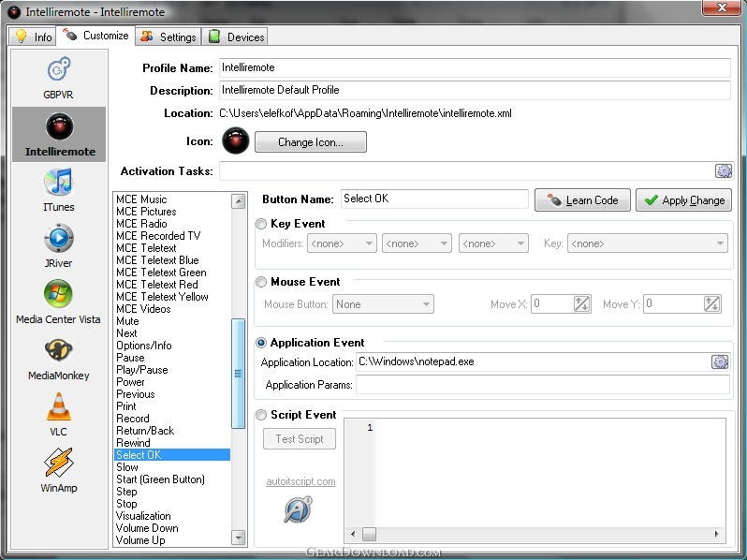The width and height of the screenshot is (747, 560).
Task: Select 'Options/Info' list item
Action: coord(144,346)
